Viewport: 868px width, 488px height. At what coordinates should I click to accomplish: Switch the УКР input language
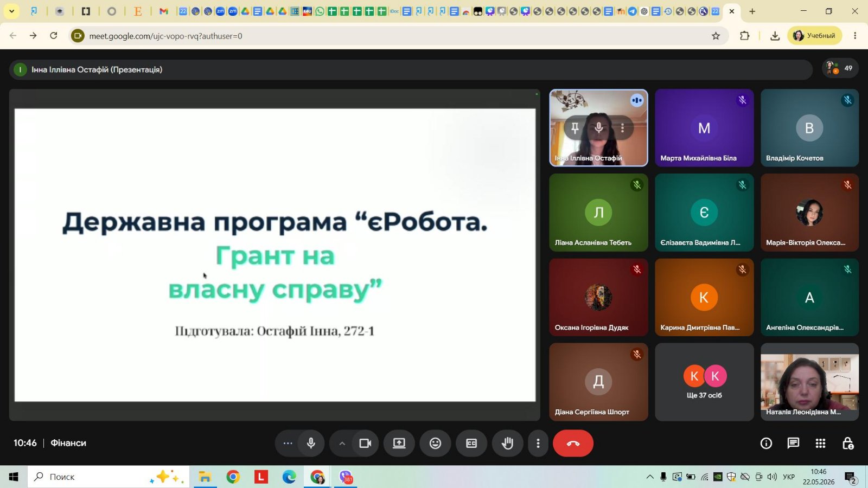point(789,477)
